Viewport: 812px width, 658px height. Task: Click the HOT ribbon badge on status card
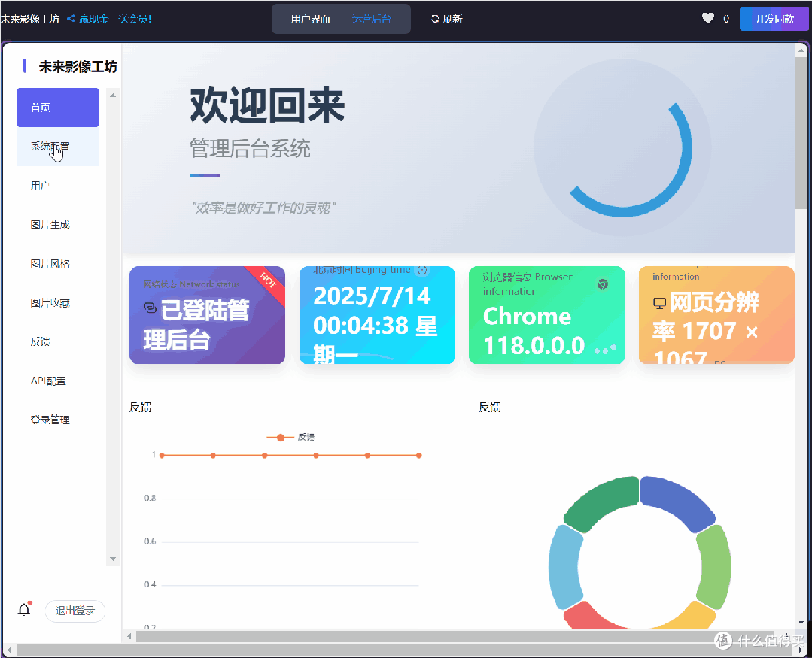coord(268,280)
